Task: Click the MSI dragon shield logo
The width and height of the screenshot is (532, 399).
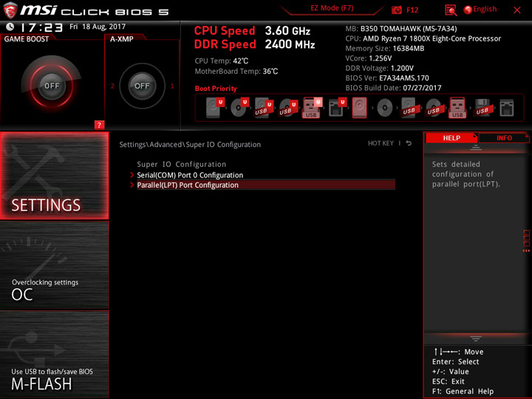Action: point(10,10)
